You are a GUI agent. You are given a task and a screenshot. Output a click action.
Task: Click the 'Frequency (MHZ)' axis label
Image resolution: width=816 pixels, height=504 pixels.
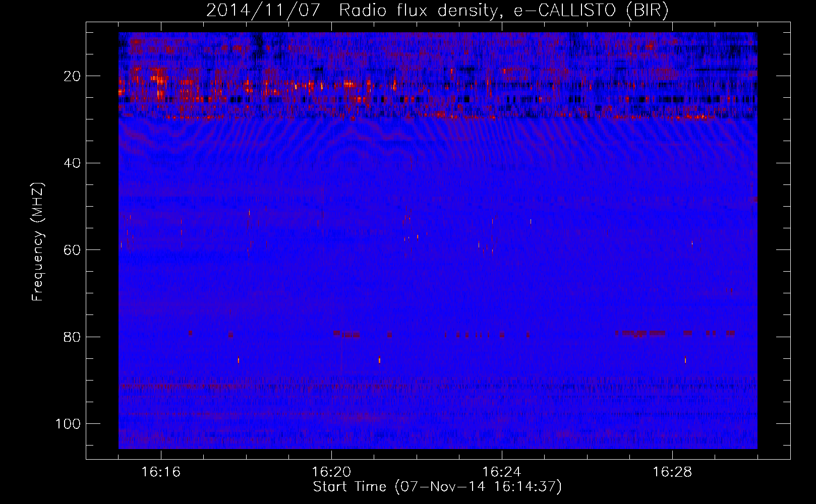[38, 242]
